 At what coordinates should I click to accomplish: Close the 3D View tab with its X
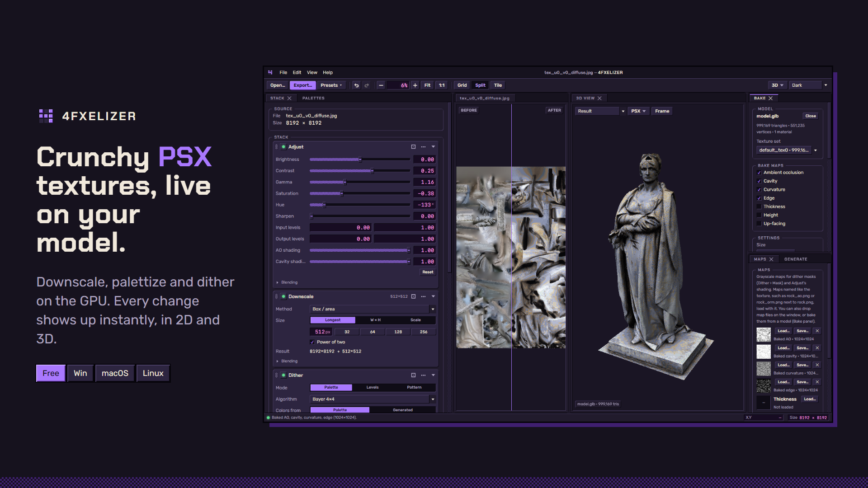click(599, 98)
